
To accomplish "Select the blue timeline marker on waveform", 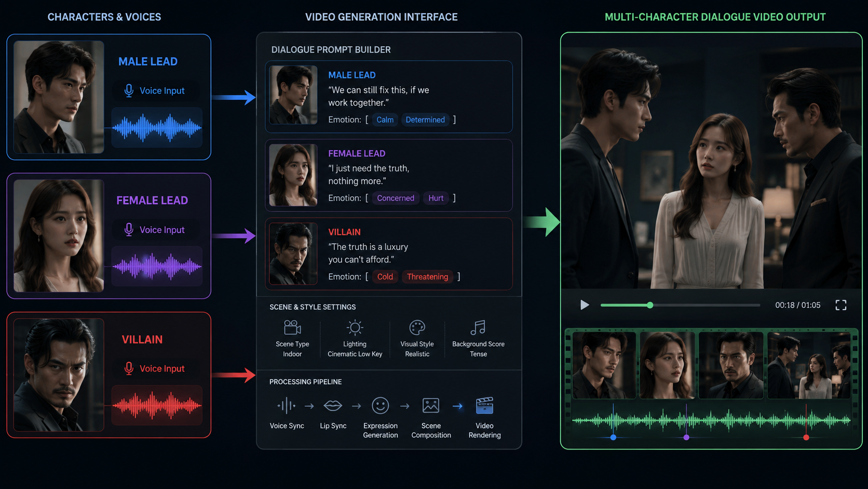I will 613,438.
